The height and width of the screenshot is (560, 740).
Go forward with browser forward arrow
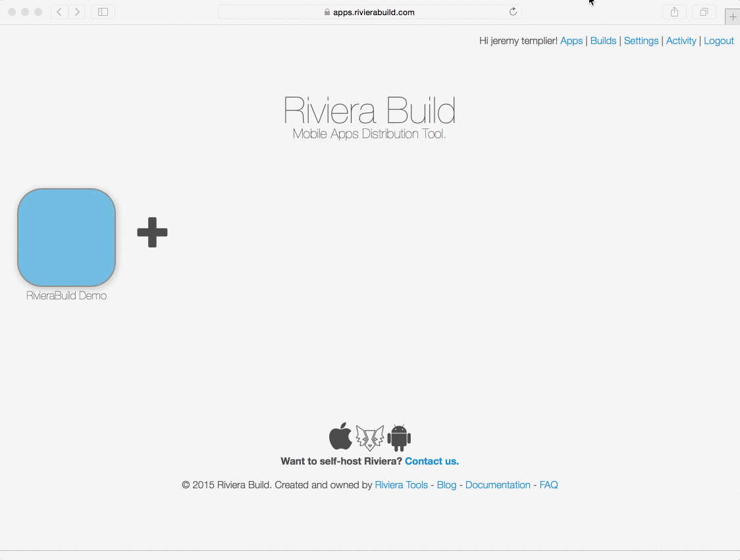pos(77,12)
